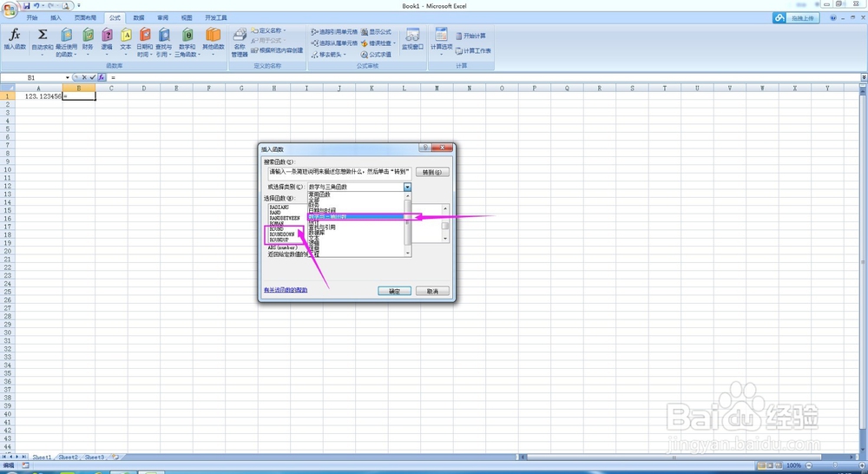Click the Excel help icon in ribbon
868x474 pixels.
pos(833,17)
